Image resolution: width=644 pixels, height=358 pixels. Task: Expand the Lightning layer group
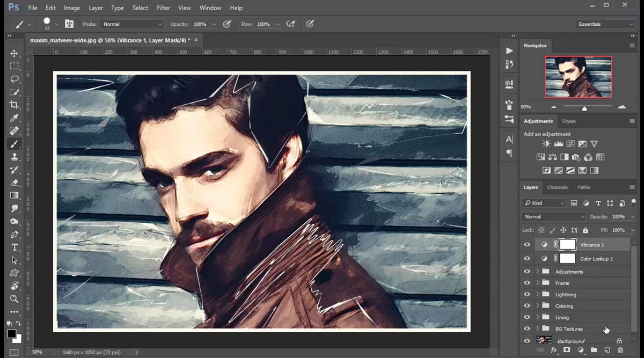(537, 295)
